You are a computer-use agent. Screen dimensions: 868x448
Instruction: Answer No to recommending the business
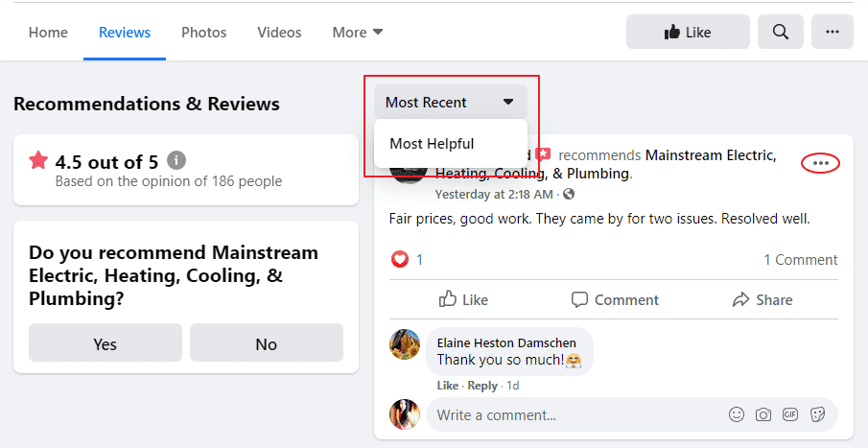tap(267, 342)
